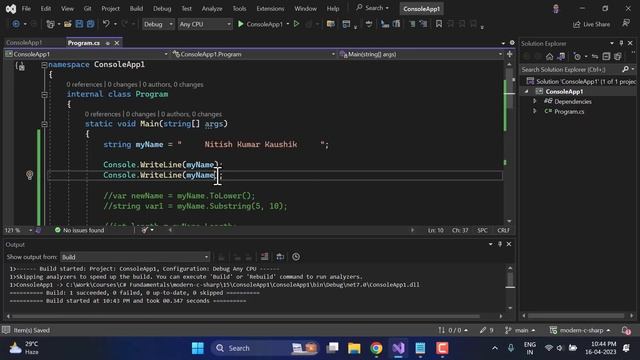
Task: Collapse ConsoleApp1 project node in Solution Explorer
Action: (x=527, y=91)
